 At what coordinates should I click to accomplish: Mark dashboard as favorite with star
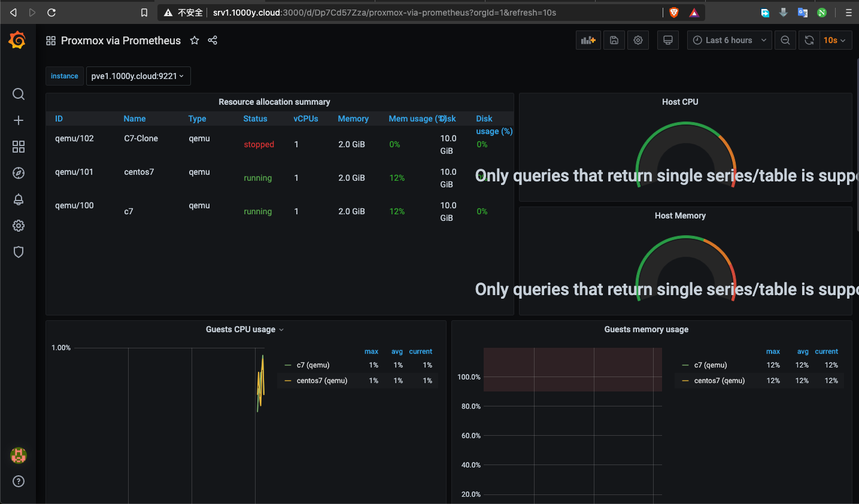pos(195,40)
